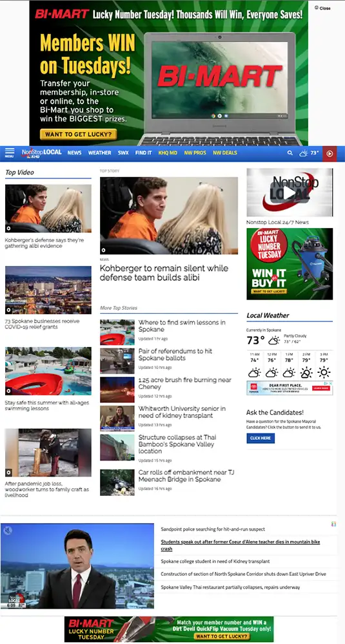Image resolution: width=345 pixels, height=644 pixels.
Task: Click the CLICK HERE candidates button
Action: pos(261,438)
